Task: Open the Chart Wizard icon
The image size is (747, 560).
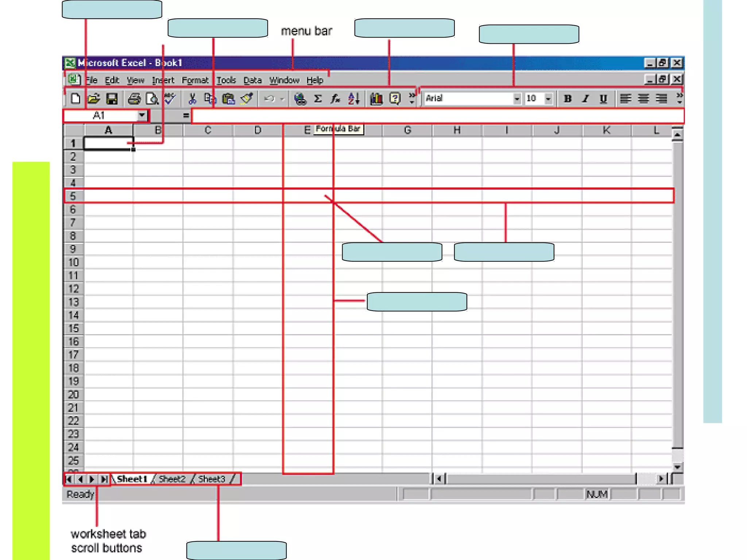Action: [376, 98]
